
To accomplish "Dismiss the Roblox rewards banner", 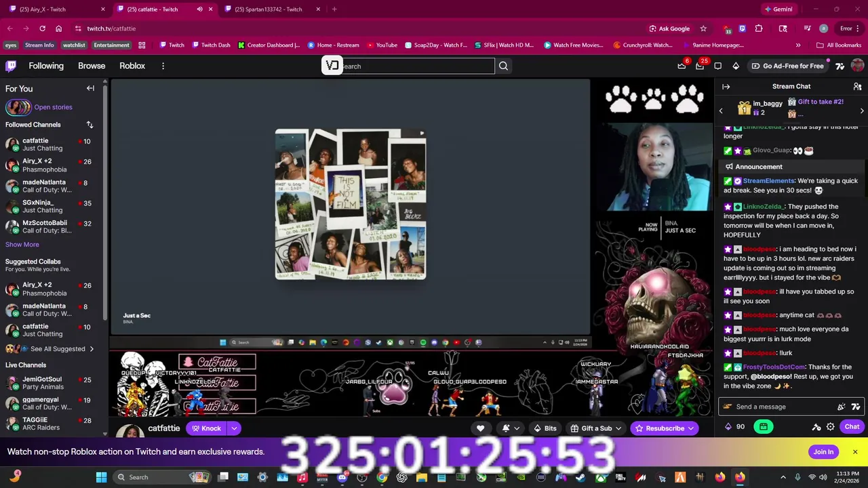I will point(855,452).
